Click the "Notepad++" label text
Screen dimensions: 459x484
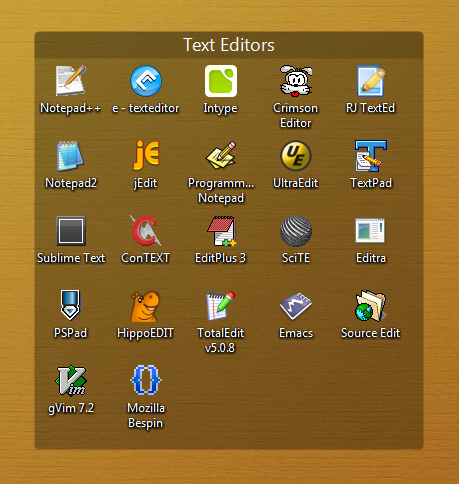(x=70, y=108)
